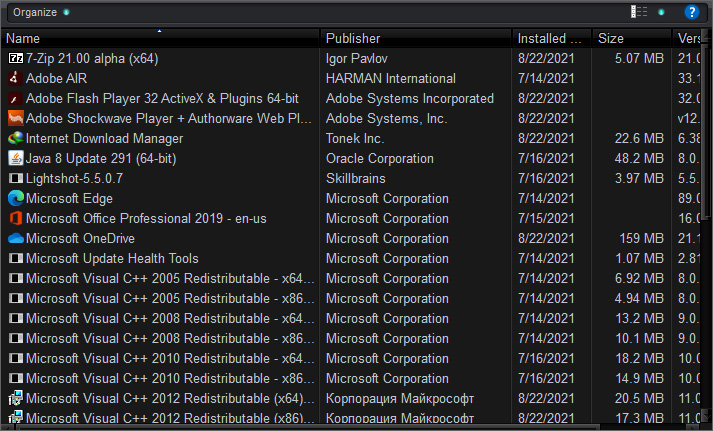Click the 1.07 MB size cell
Screen dimensions: 713x431
639,258
